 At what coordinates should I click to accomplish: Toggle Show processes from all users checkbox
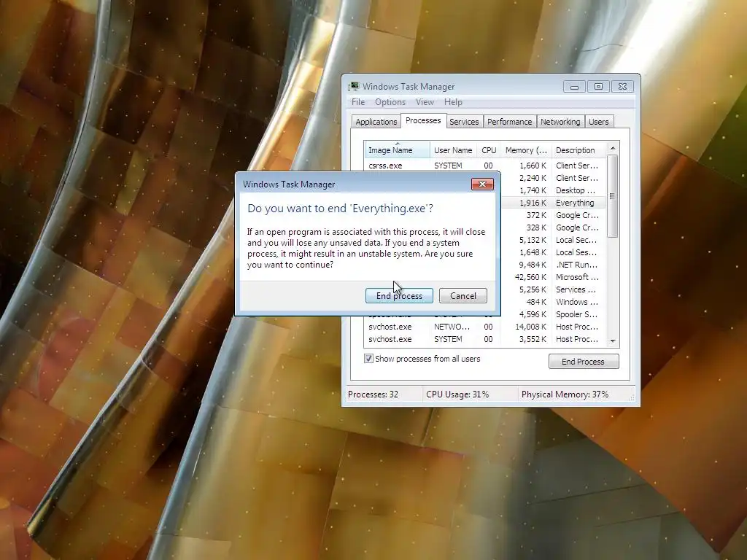tap(368, 359)
